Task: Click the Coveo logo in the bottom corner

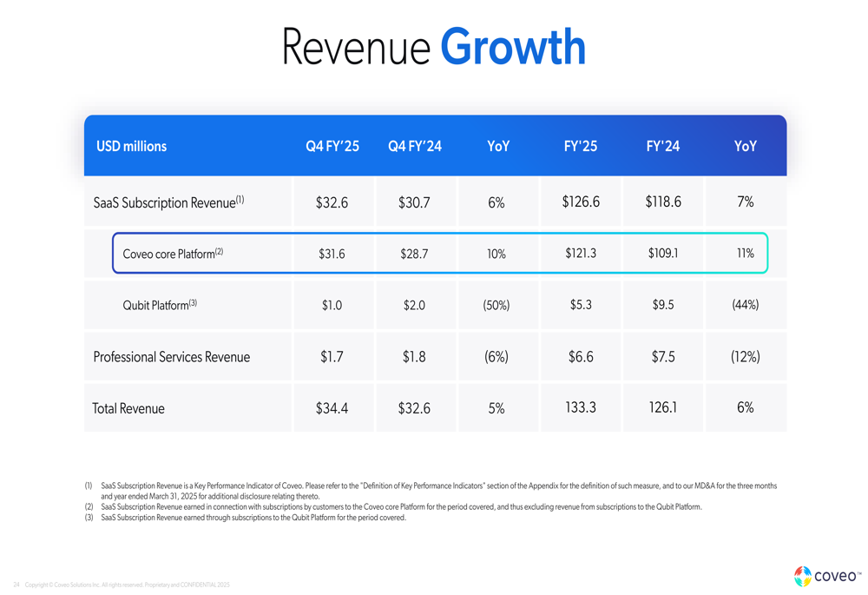Action: point(827,576)
